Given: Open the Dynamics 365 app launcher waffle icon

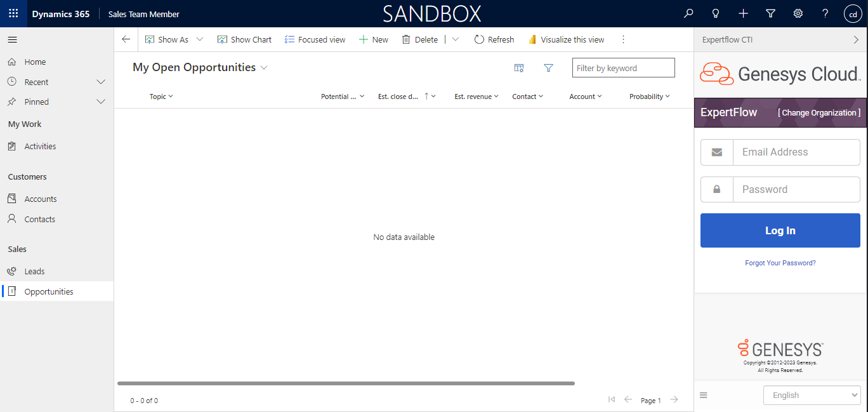Looking at the screenshot, I should click(x=13, y=13).
